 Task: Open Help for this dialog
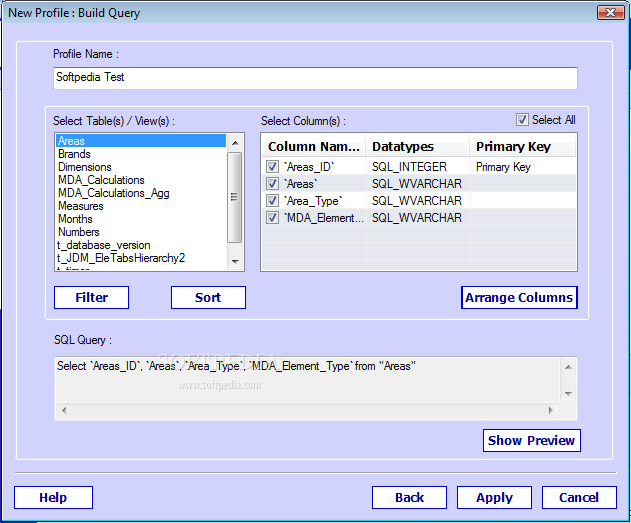pos(53,497)
